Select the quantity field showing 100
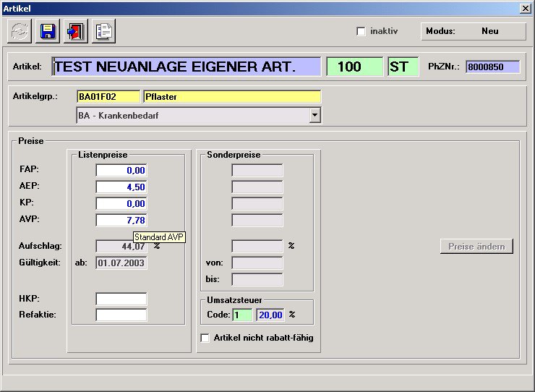The width and height of the screenshot is (535, 392). [354, 67]
